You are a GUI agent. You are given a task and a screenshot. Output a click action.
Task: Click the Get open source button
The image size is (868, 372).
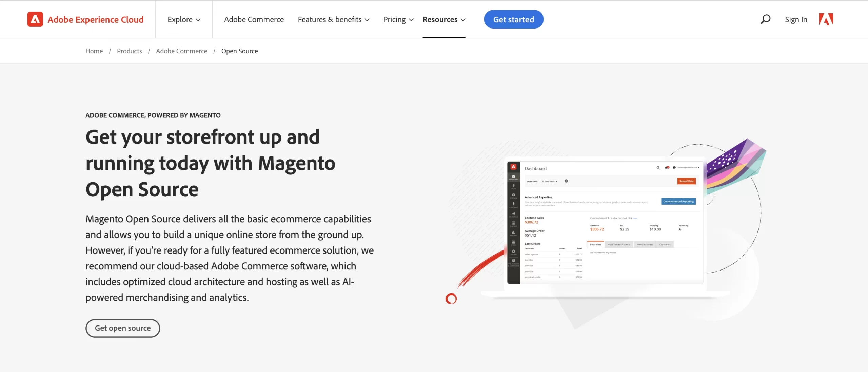pyautogui.click(x=122, y=328)
